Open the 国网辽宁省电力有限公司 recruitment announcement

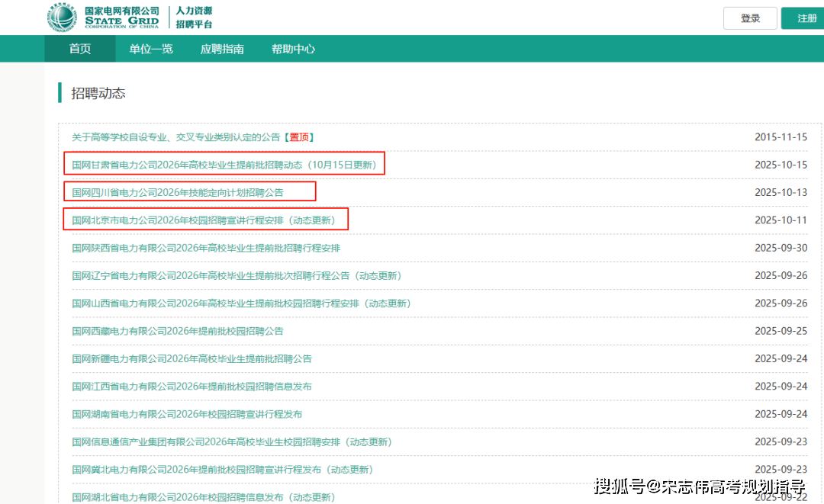point(237,275)
